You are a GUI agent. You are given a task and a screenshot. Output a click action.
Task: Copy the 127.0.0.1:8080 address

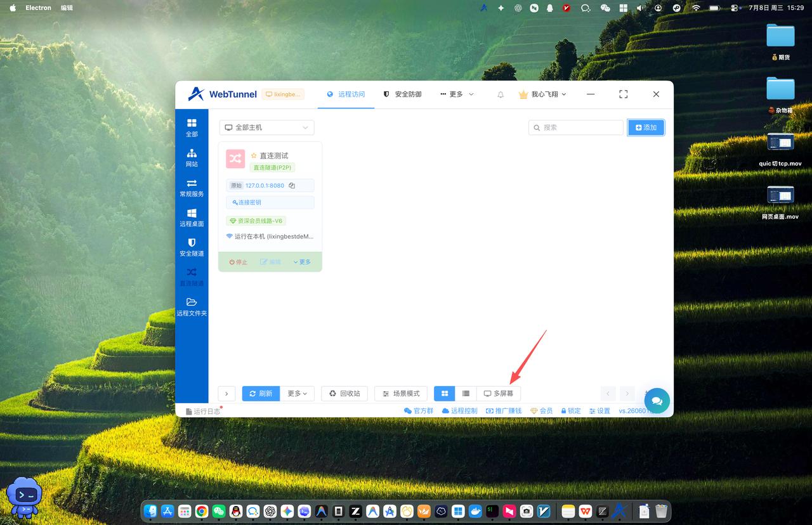point(292,186)
